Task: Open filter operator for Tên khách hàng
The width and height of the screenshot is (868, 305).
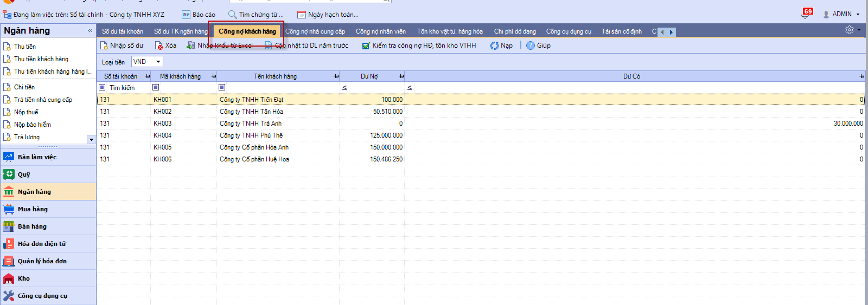Action: pos(222,87)
